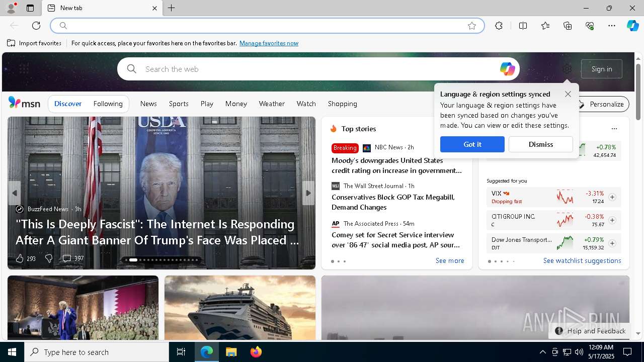644x362 pixels.
Task: Open the cruise ship story thumbnail
Action: tap(240, 308)
